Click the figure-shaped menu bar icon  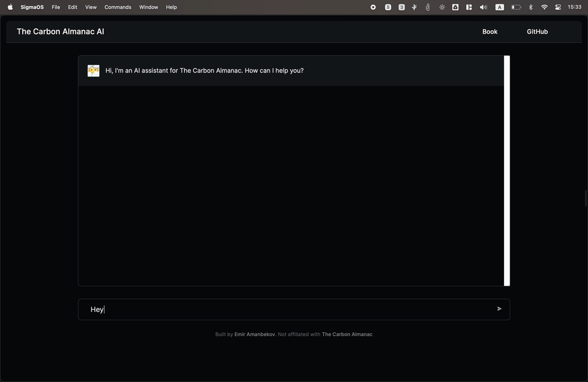click(428, 7)
